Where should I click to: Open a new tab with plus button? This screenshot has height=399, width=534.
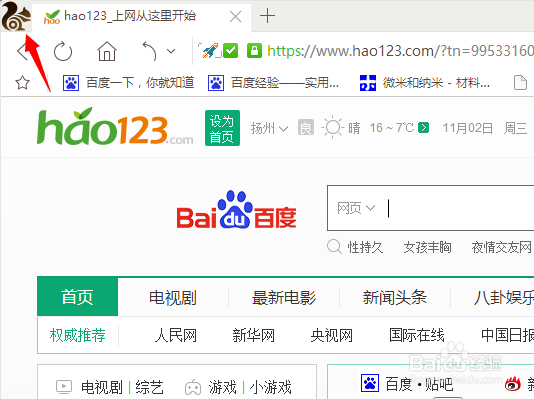267,16
